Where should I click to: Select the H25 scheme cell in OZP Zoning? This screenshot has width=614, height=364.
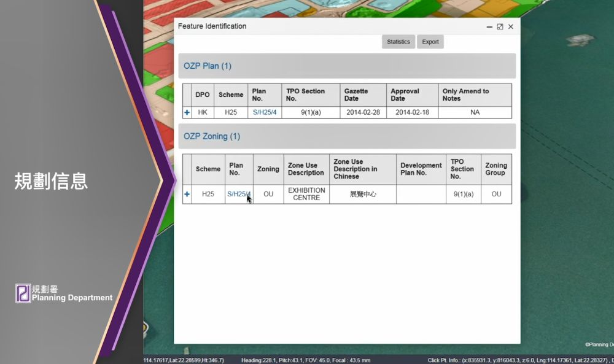208,194
